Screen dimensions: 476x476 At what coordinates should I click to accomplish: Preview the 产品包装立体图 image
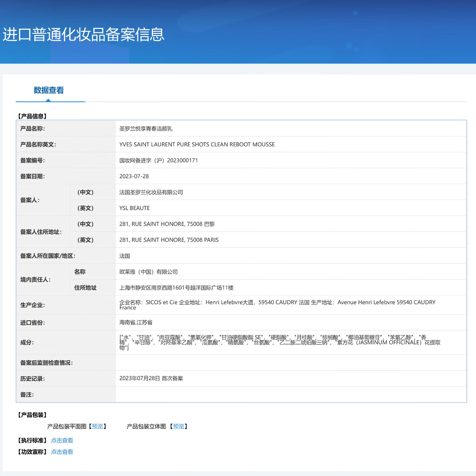pyautogui.click(x=179, y=426)
